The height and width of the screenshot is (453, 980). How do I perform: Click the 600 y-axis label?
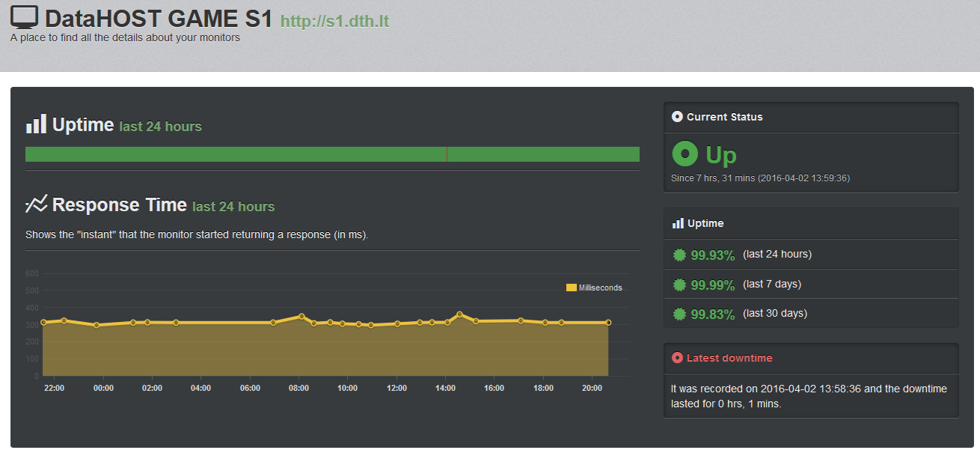point(31,273)
